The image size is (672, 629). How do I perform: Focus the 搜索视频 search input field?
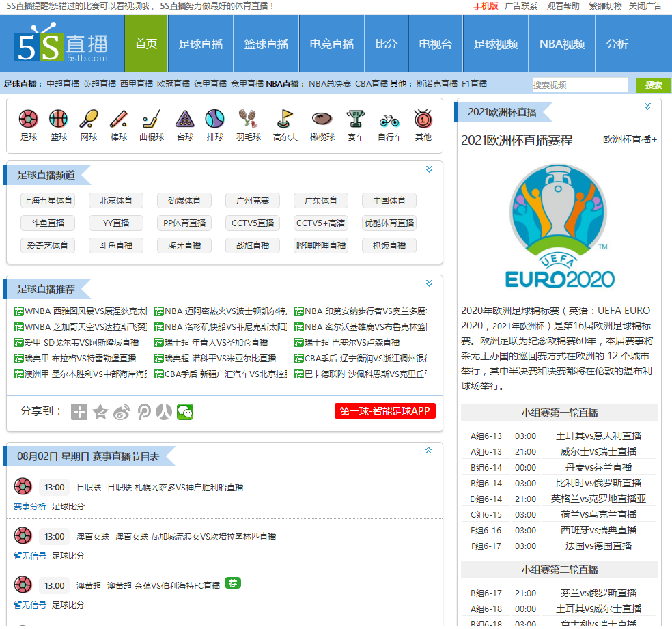click(580, 85)
